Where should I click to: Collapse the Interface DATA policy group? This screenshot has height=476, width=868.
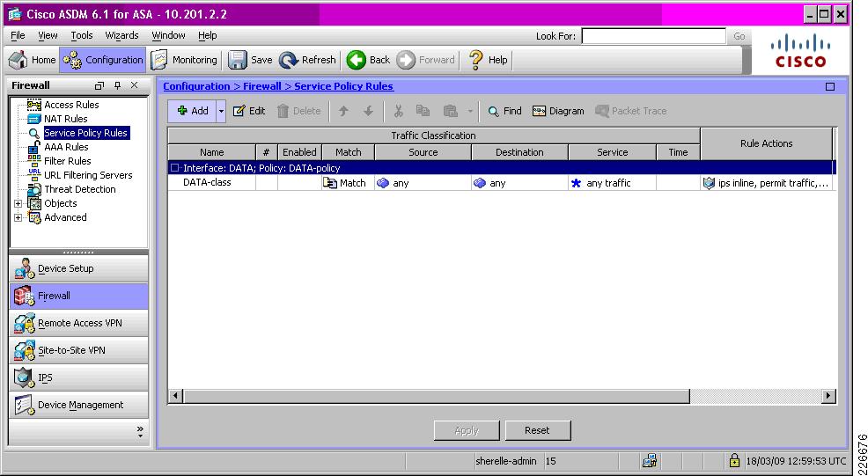(175, 168)
